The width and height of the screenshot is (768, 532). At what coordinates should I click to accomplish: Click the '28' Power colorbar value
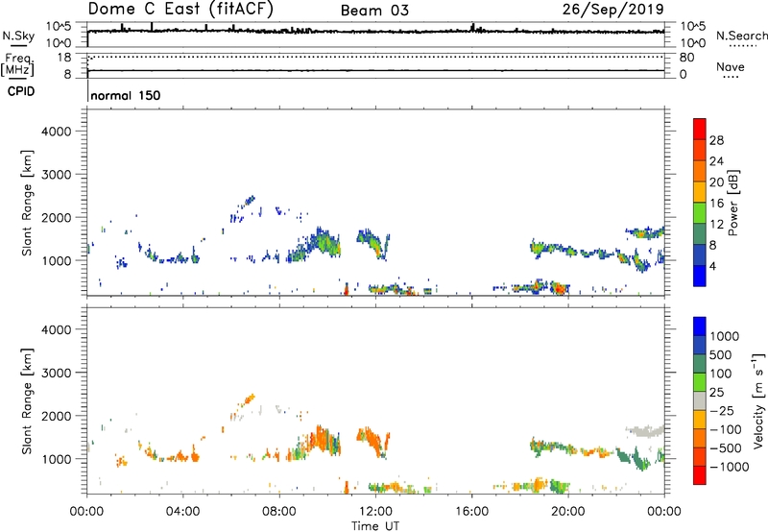click(716, 140)
